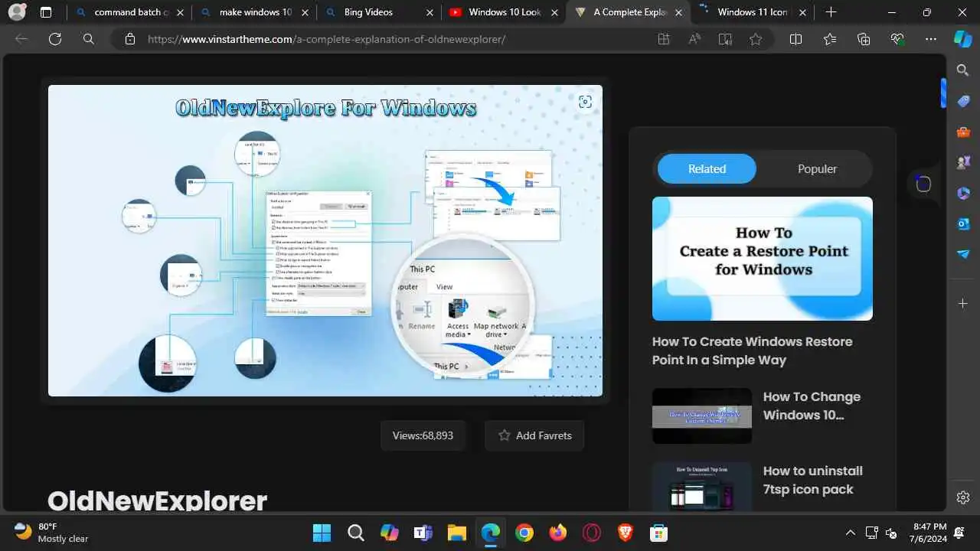The width and height of the screenshot is (980, 551).
Task: Add this page to favorites star
Action: click(756, 39)
